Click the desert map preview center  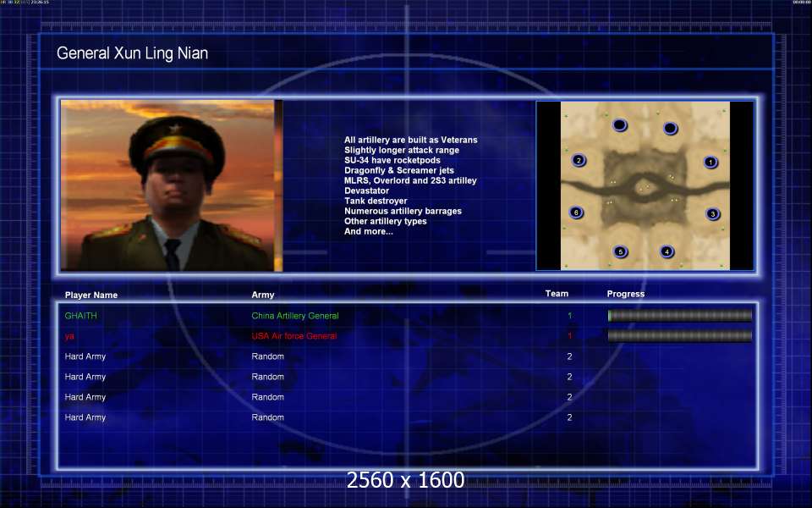point(645,185)
